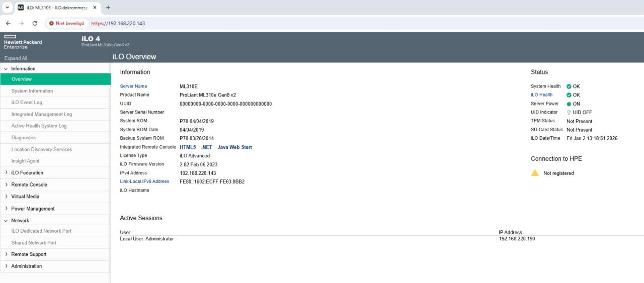Expand the Administration section

(x=6, y=266)
